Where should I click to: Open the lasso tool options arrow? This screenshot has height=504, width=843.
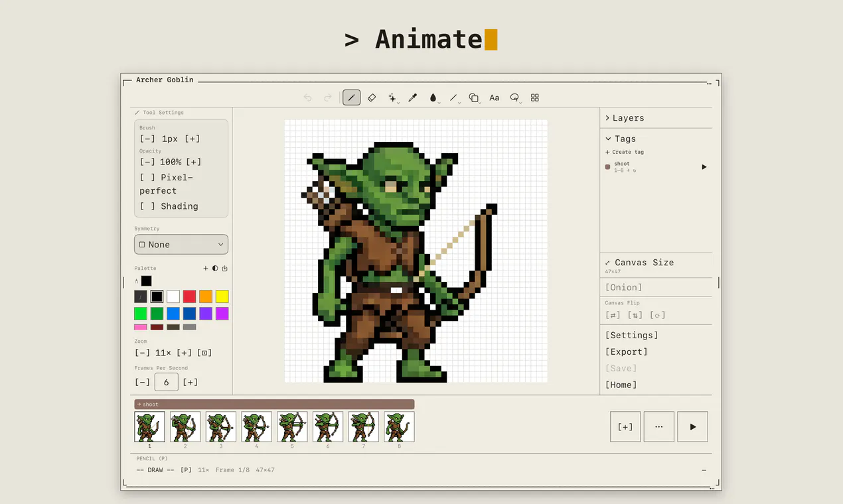point(520,102)
